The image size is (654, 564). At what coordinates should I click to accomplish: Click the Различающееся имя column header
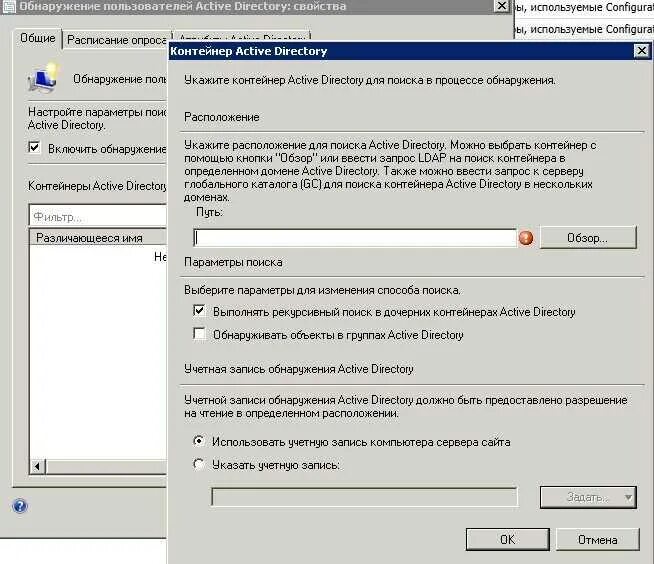pos(98,238)
